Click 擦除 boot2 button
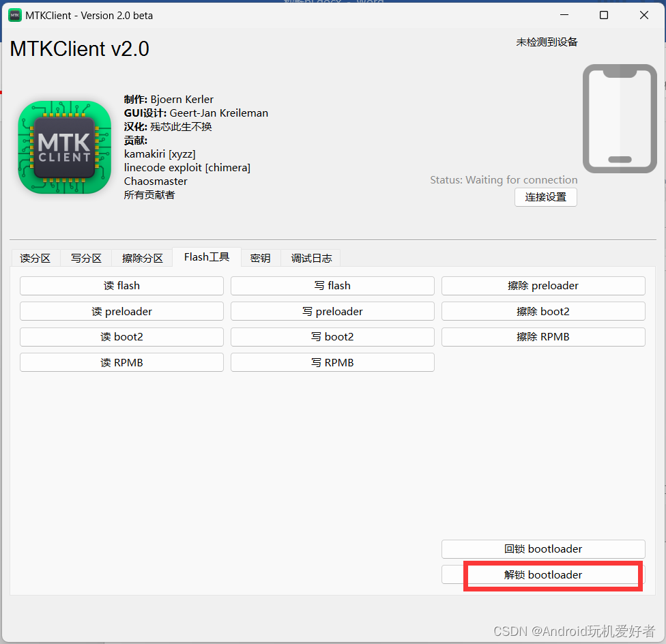This screenshot has width=666, height=644. click(x=543, y=312)
